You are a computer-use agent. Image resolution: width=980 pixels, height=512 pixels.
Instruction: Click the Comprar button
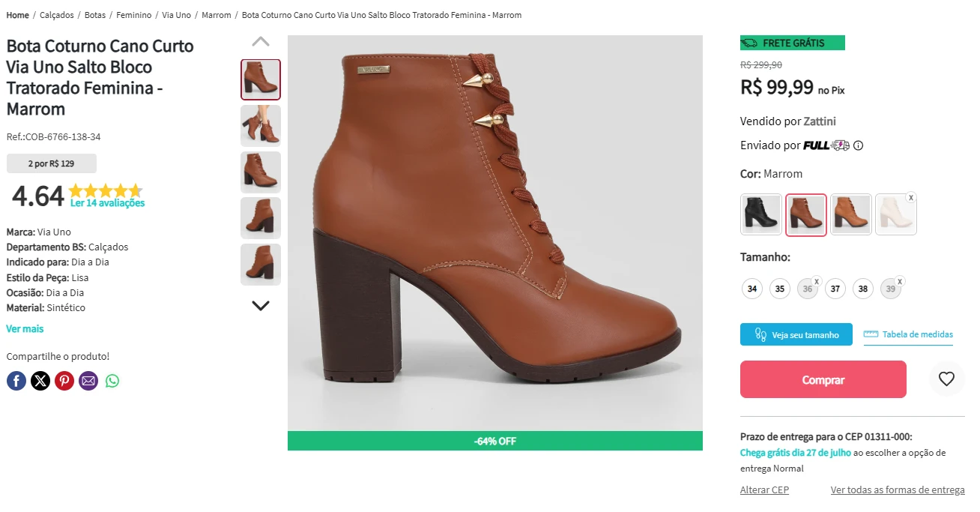coord(823,379)
